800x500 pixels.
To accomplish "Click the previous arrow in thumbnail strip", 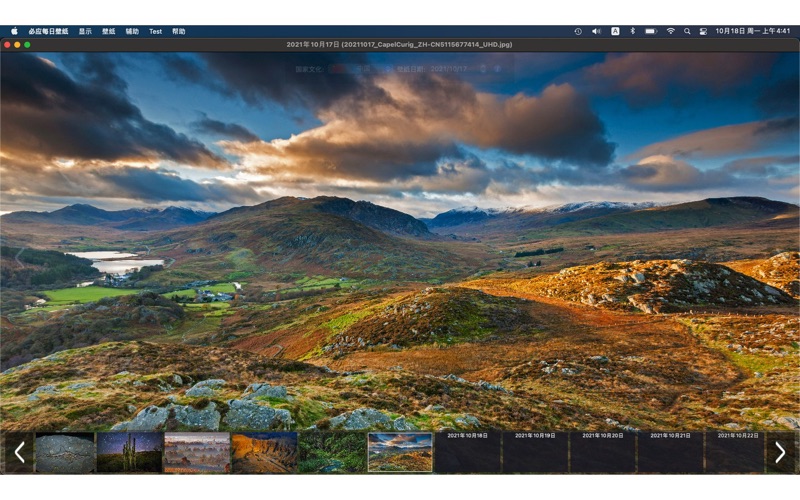I will [19, 452].
